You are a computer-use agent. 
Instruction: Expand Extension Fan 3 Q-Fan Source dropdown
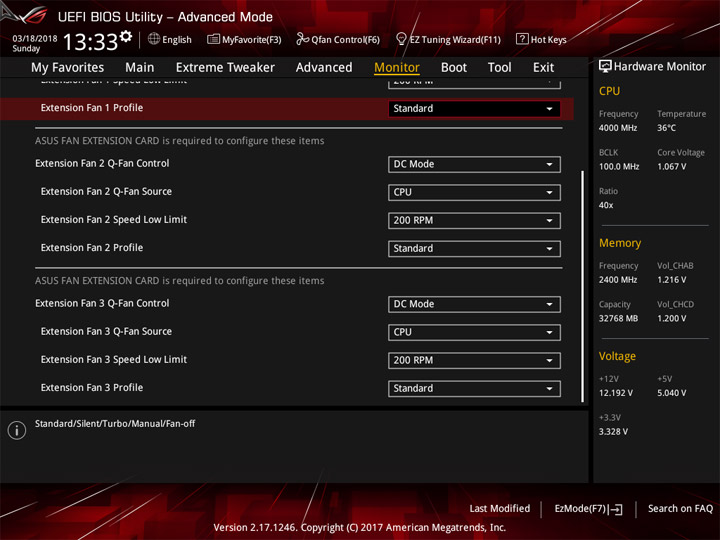point(474,332)
